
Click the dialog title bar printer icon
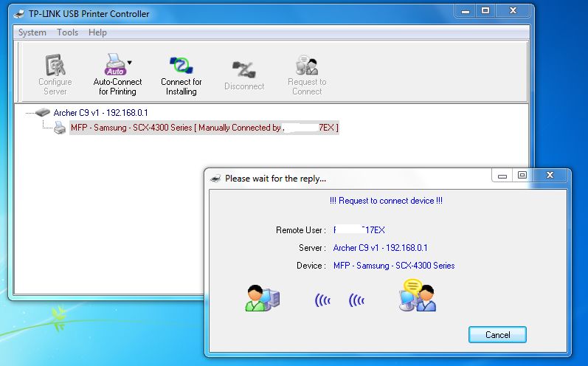tap(215, 179)
